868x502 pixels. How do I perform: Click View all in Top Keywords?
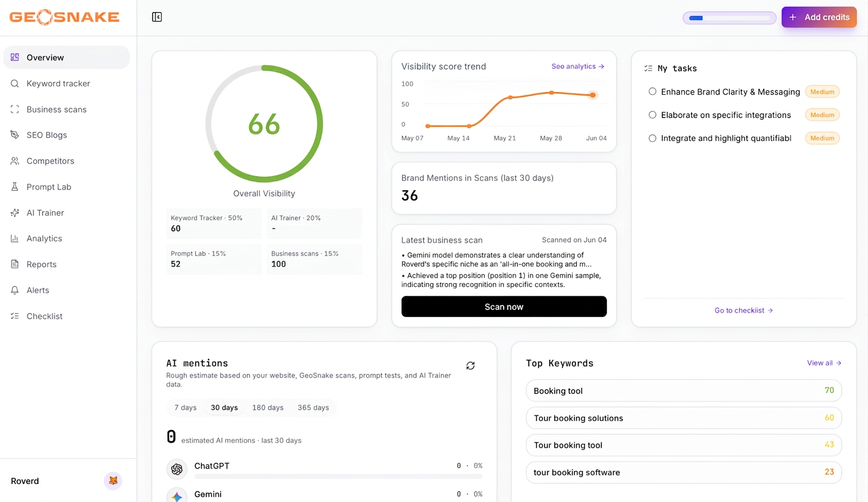point(824,363)
